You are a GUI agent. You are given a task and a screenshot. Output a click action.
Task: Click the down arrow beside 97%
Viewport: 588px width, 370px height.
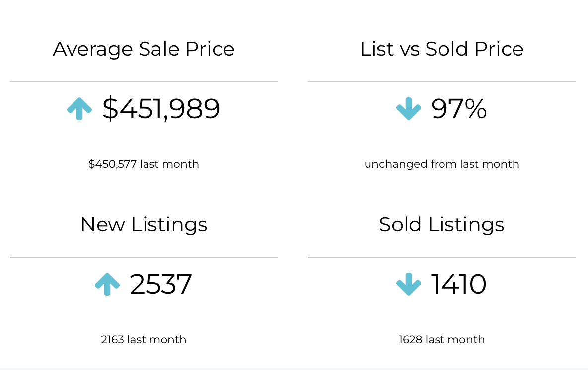coord(409,109)
